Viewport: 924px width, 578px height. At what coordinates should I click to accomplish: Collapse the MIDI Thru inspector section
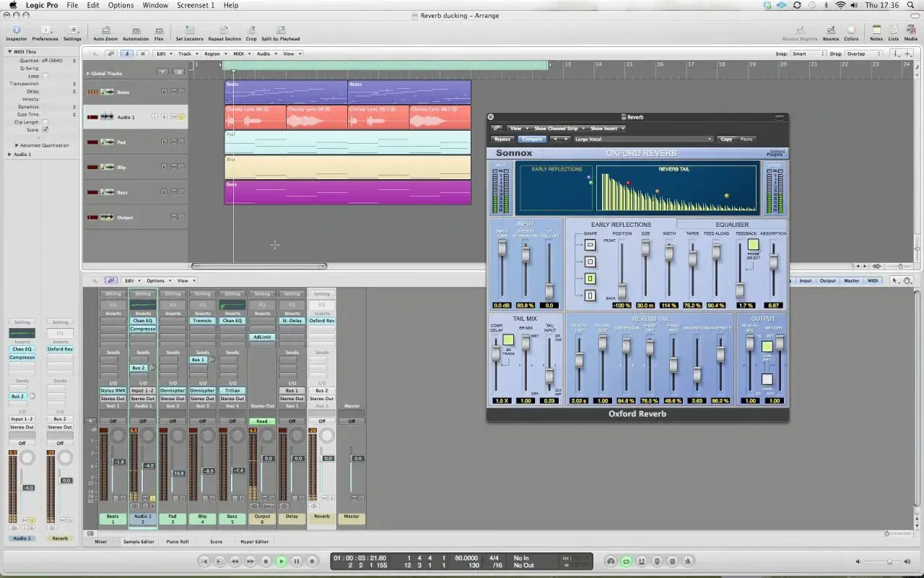point(10,52)
